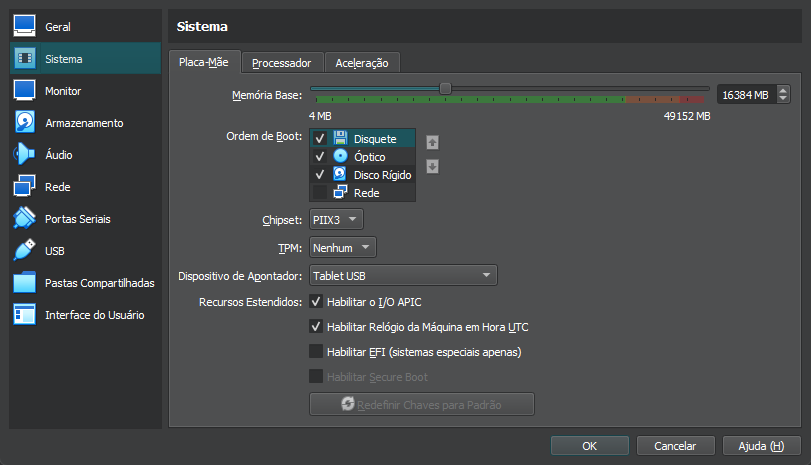This screenshot has width=811, height=465.
Task: Confirm settings with the OK button
Action: click(590, 445)
